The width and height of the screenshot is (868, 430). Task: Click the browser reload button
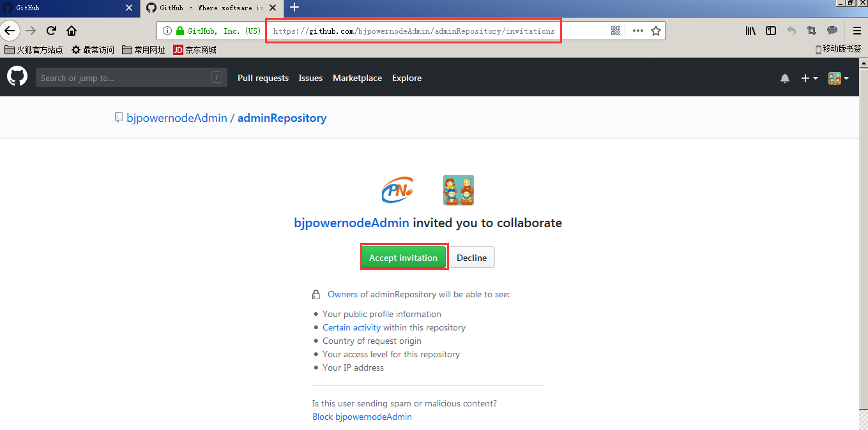52,31
